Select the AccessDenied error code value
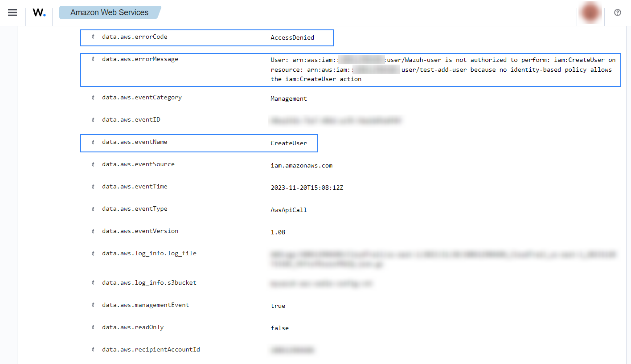Image resolution: width=631 pixels, height=364 pixels. [292, 38]
